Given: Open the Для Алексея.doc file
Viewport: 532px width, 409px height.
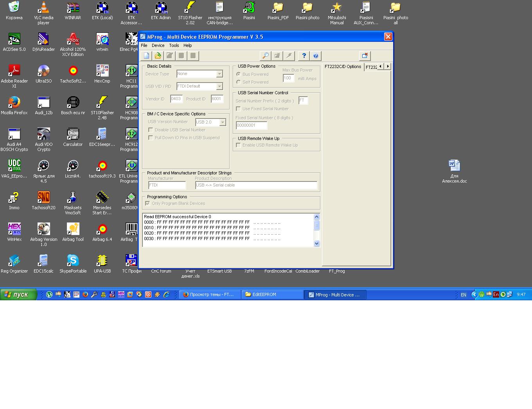Looking at the screenshot, I should click(454, 166).
